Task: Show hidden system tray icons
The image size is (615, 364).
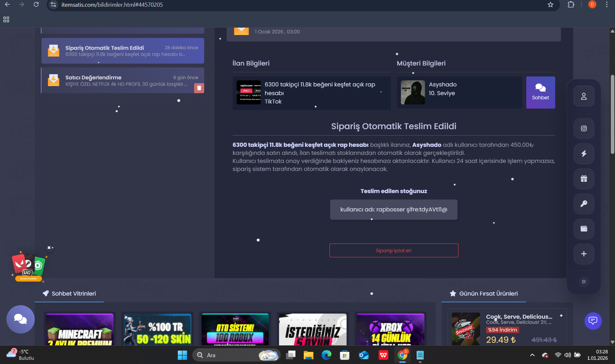Action: (532, 355)
